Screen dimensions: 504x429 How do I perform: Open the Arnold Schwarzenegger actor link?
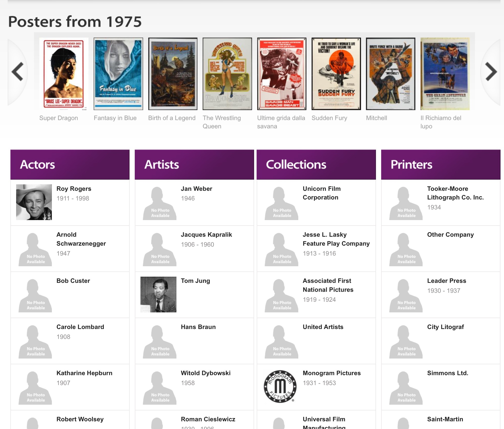pos(81,239)
